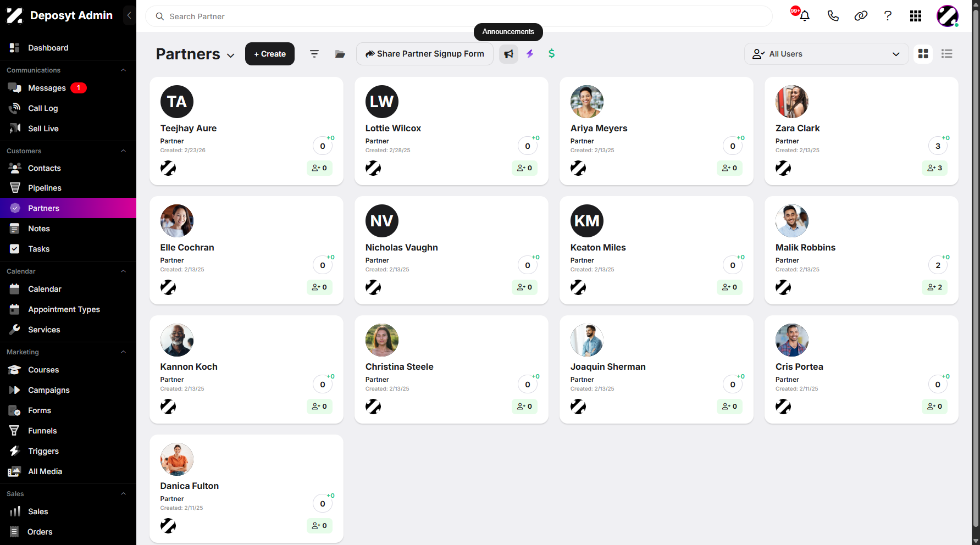Image resolution: width=980 pixels, height=545 pixels.
Task: Click the Deposyt logo on Teejhay Aure card
Action: coord(168,168)
